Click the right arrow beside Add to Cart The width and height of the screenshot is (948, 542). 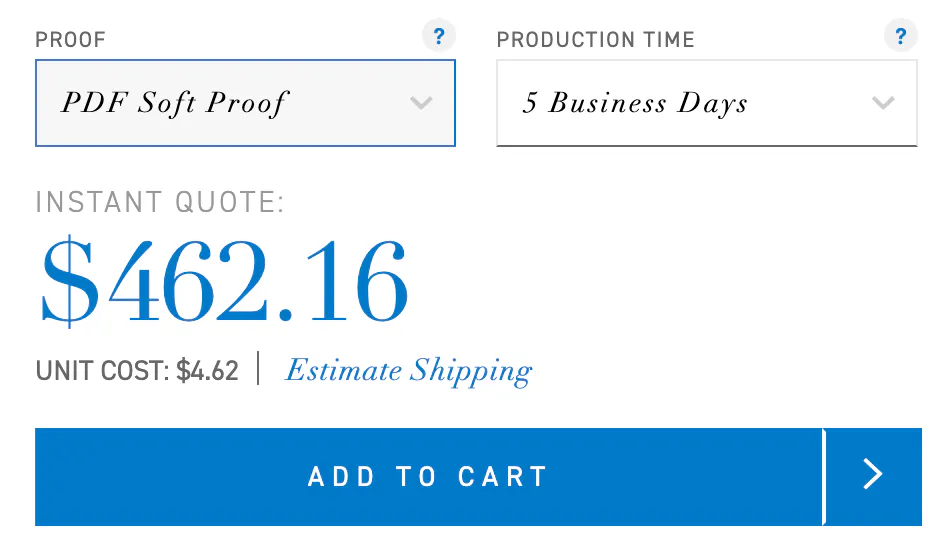pyautogui.click(x=873, y=476)
